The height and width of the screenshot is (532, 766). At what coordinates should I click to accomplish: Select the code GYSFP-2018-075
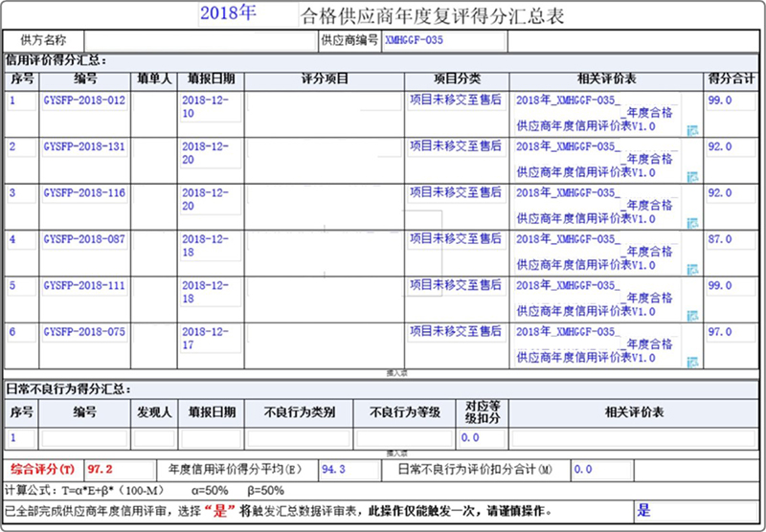tap(84, 332)
